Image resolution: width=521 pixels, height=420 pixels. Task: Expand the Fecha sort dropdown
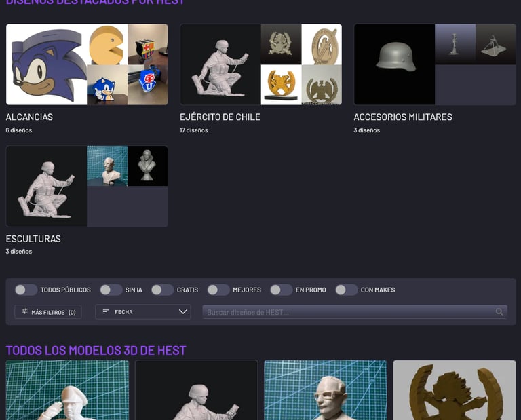point(143,311)
